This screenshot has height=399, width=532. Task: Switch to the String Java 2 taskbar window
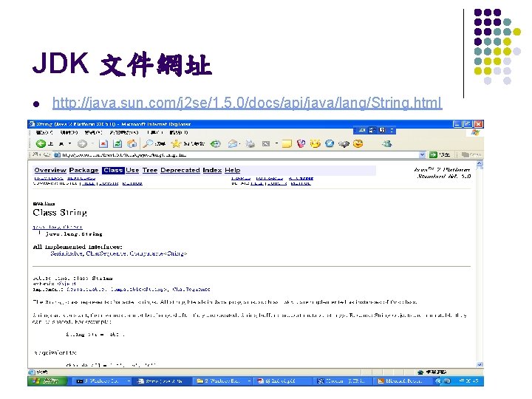(x=162, y=381)
